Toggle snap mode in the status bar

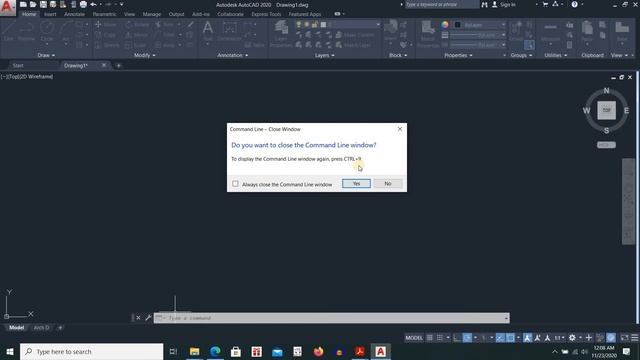click(440, 338)
